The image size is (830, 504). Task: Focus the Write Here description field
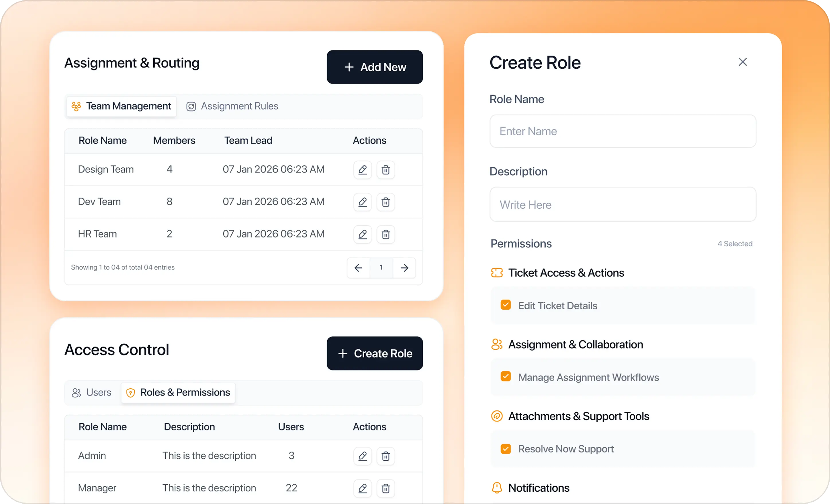click(623, 205)
